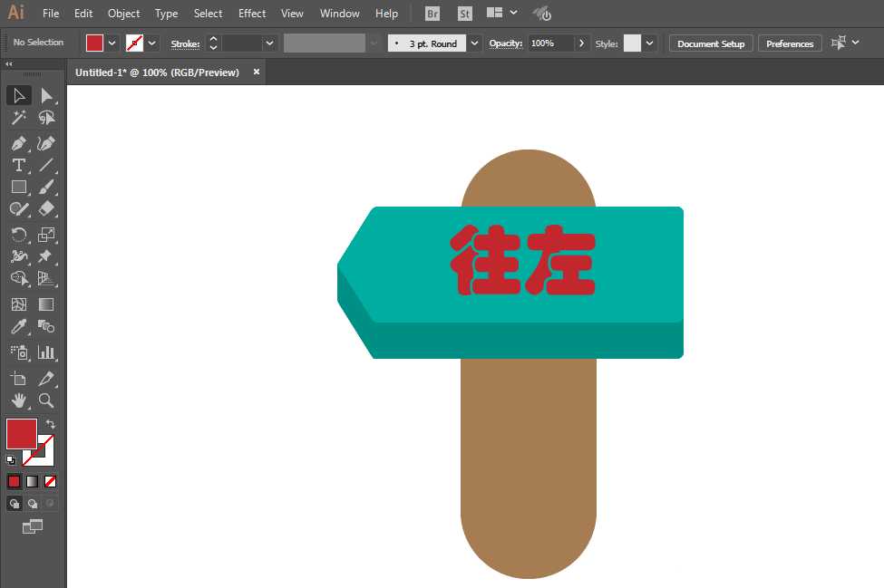The image size is (884, 588).
Task: Open the 3 pt. Round brush dropdown
Action: pos(475,43)
